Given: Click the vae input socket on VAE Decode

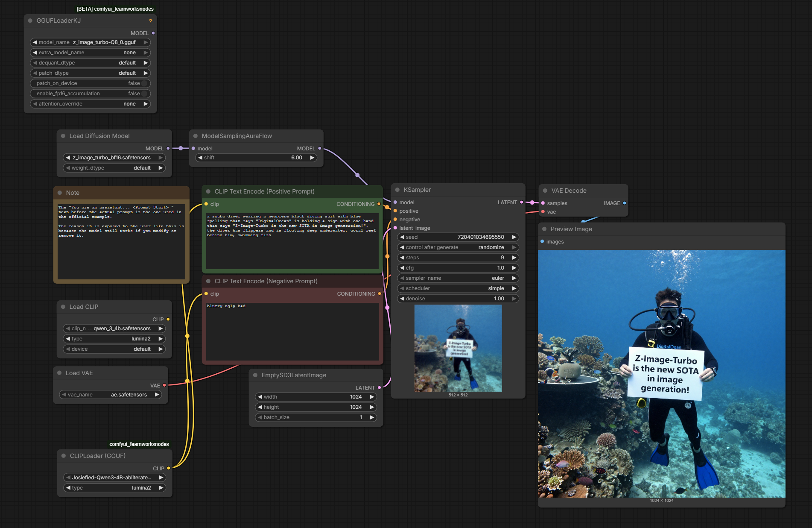Looking at the screenshot, I should point(543,211).
